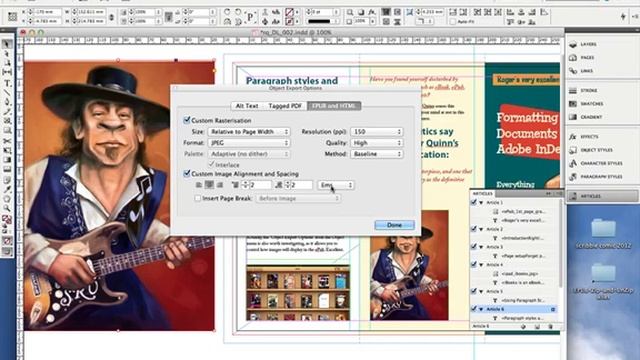Open the Gradient panel icon
640x360 pixels.
tap(573, 117)
